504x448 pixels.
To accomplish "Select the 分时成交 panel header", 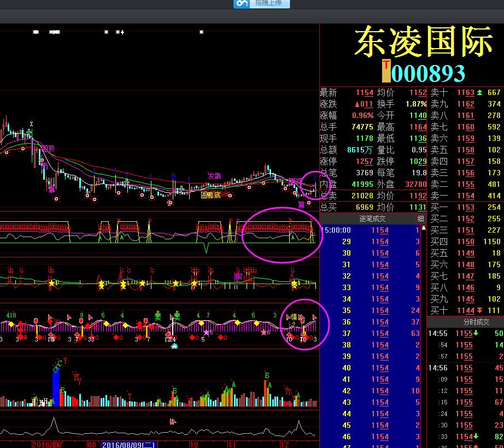I will tap(476, 322).
